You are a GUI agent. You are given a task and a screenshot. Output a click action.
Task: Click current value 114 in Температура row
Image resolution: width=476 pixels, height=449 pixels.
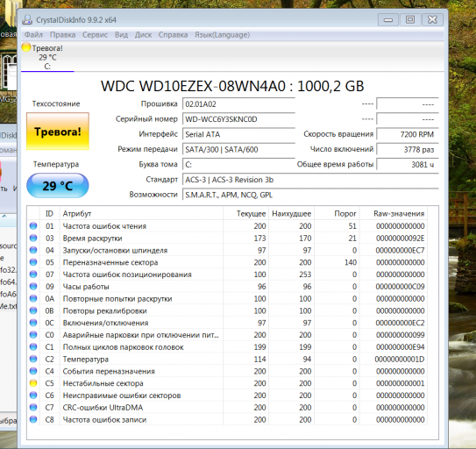tap(259, 359)
